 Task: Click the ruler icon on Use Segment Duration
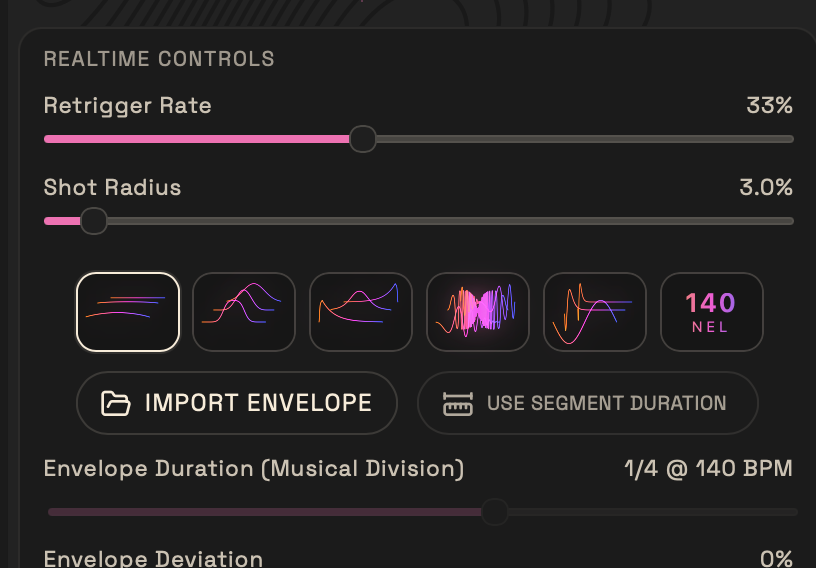[x=458, y=404]
